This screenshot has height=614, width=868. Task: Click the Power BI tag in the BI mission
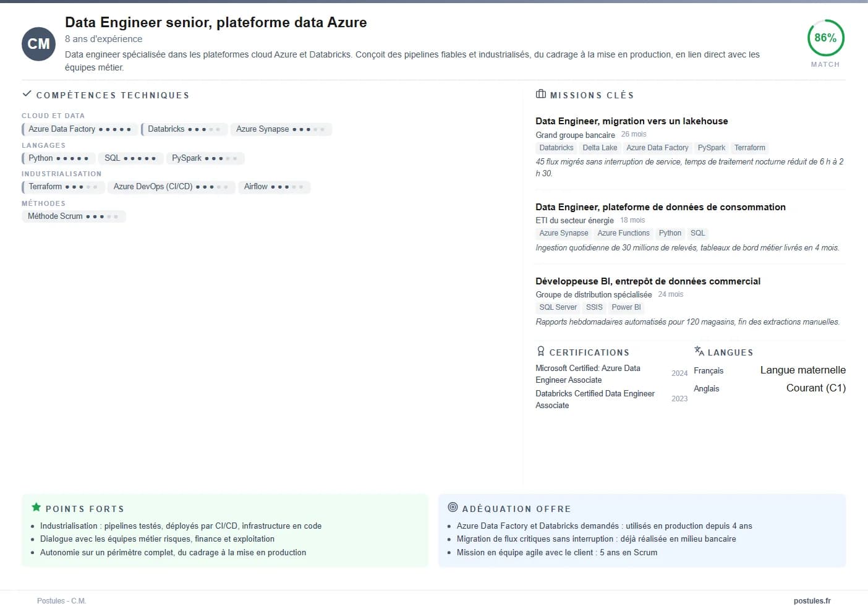(x=626, y=307)
